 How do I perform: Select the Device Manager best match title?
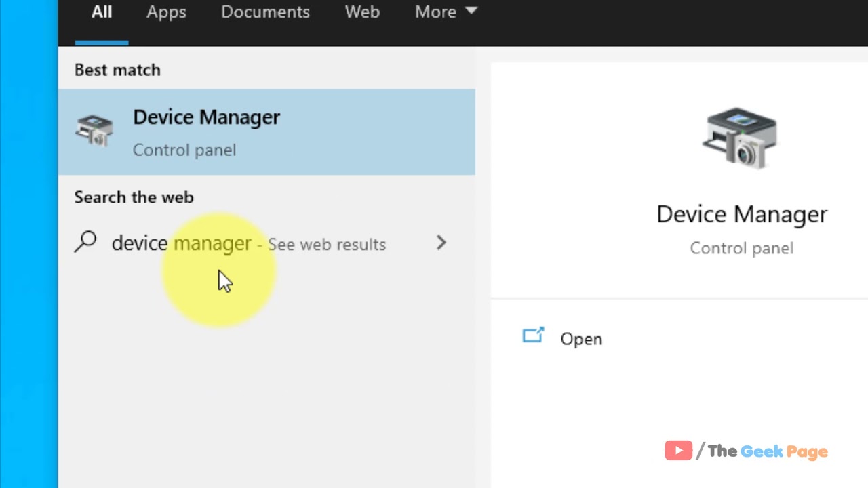tap(206, 117)
